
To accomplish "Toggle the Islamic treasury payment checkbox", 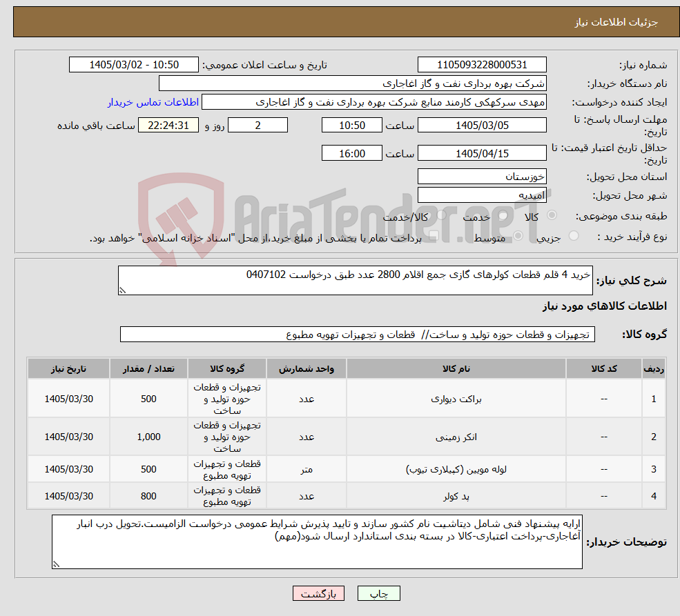I will click(x=434, y=236).
